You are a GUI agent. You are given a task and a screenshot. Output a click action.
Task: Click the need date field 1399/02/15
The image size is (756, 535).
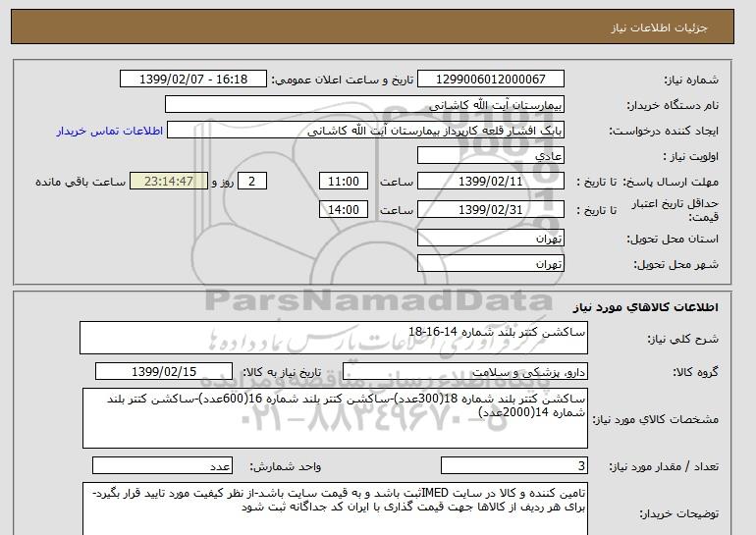[164, 372]
